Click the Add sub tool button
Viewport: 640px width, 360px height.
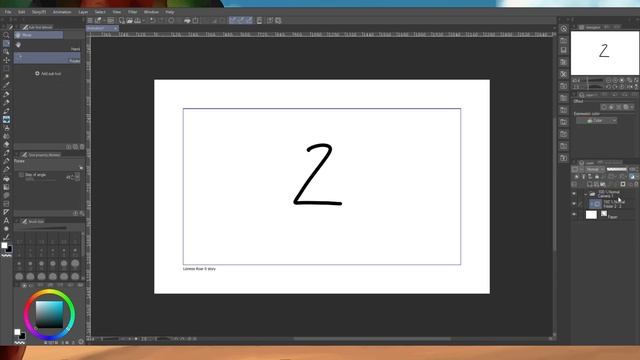pyautogui.click(x=48, y=73)
